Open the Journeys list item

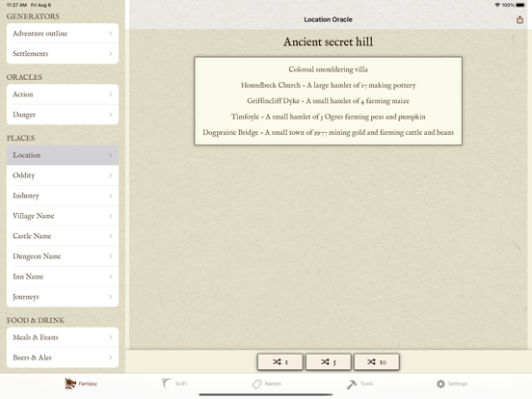click(x=63, y=297)
